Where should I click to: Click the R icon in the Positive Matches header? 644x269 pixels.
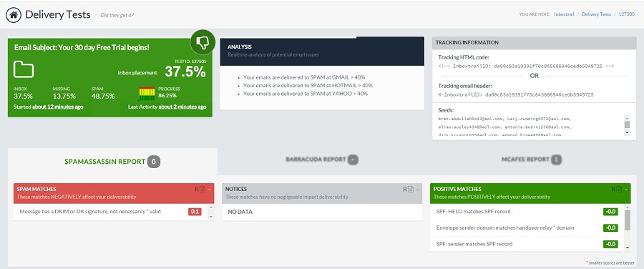[x=614, y=190]
